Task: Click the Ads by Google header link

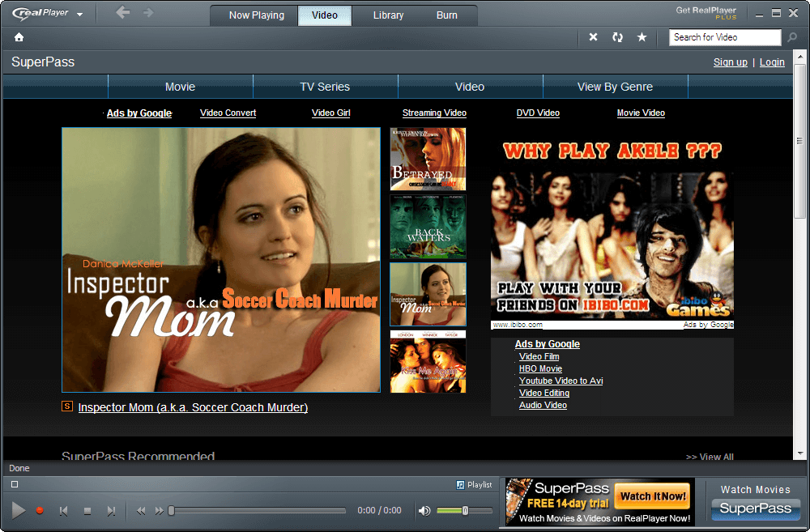Action: [139, 113]
